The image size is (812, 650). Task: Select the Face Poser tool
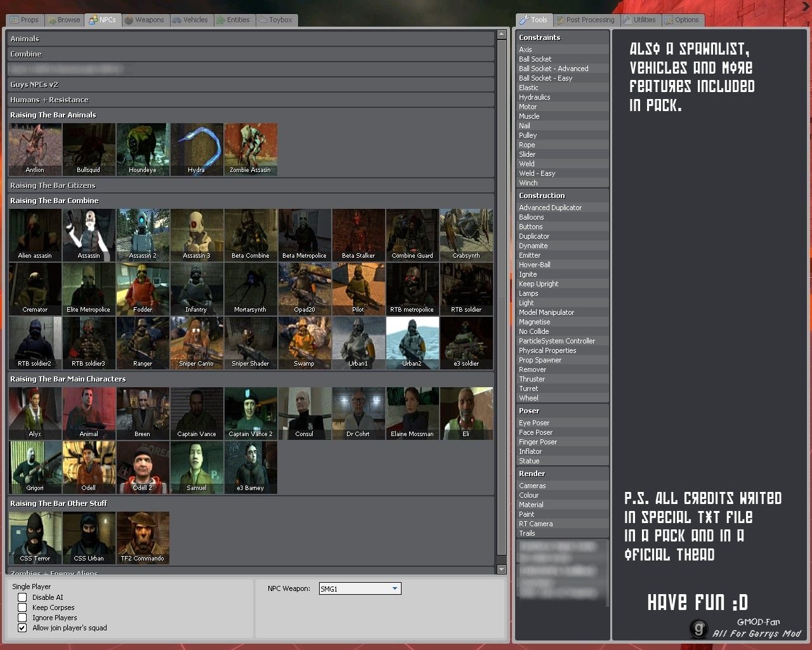563,432
